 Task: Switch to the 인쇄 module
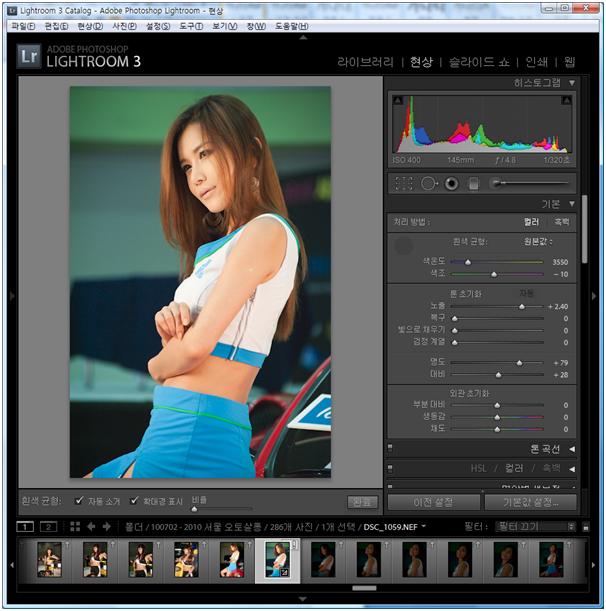coord(536,62)
